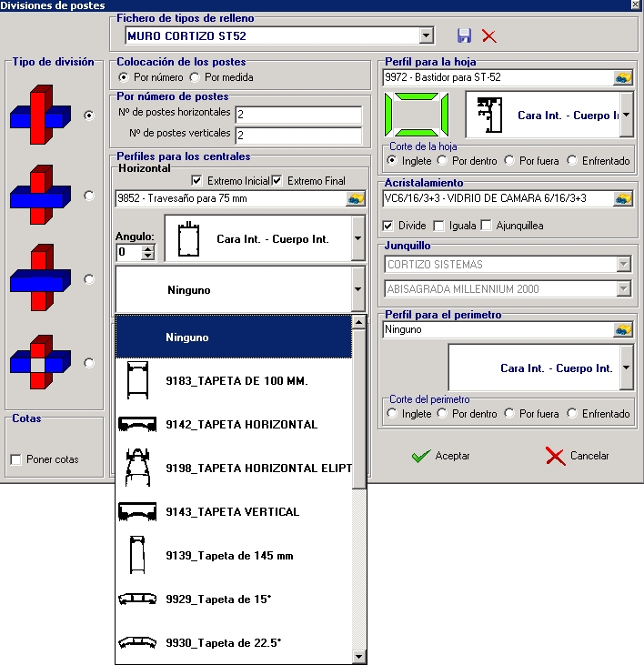Choose Ninguno in the tapeta list
The width and height of the screenshot is (644, 665).
(x=234, y=338)
